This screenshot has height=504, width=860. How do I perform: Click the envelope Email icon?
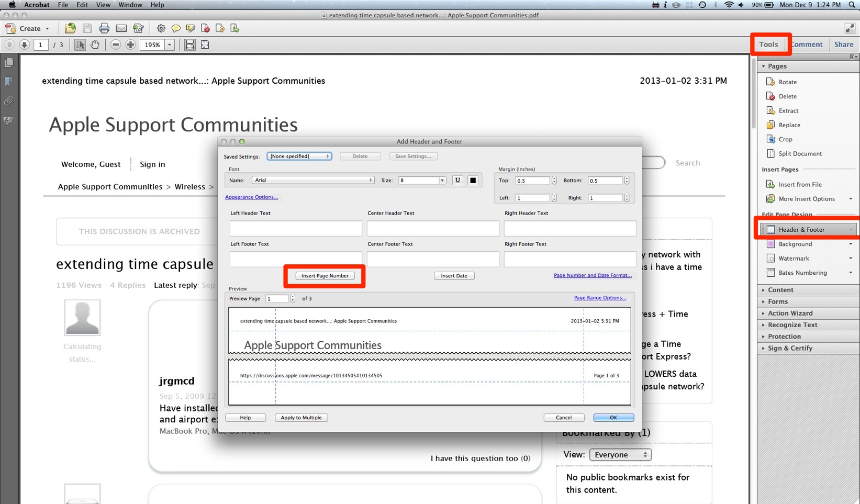pyautogui.click(x=121, y=28)
